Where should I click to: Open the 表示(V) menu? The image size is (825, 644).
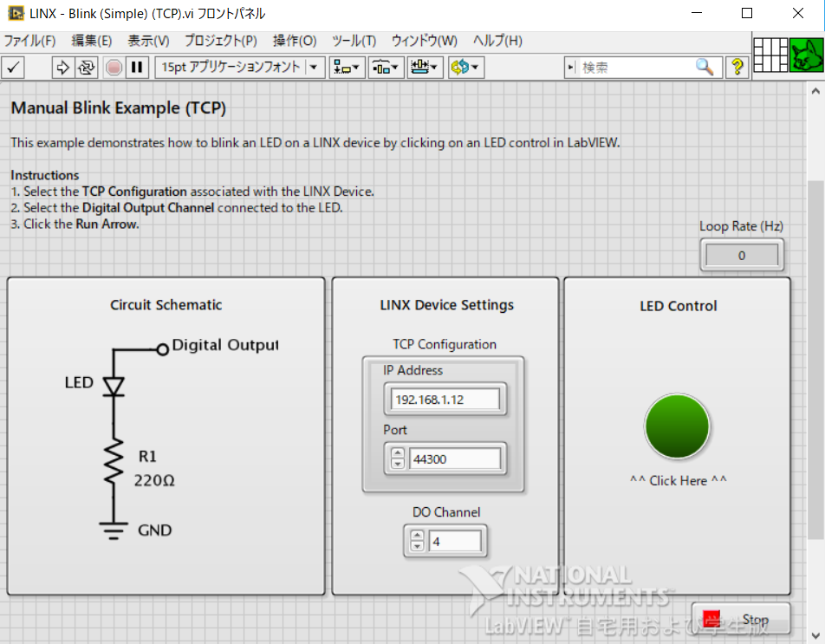[x=148, y=41]
